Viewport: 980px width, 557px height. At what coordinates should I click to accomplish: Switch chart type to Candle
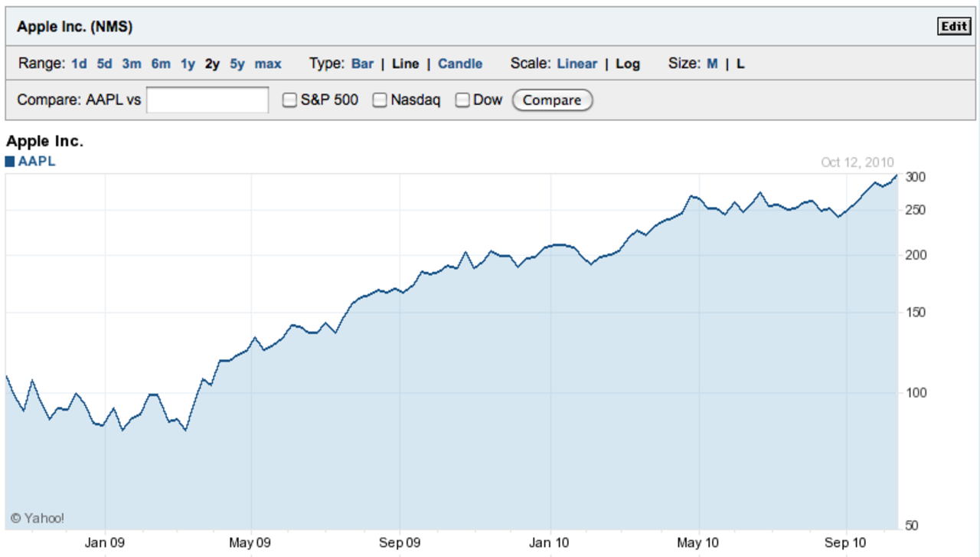tap(460, 64)
